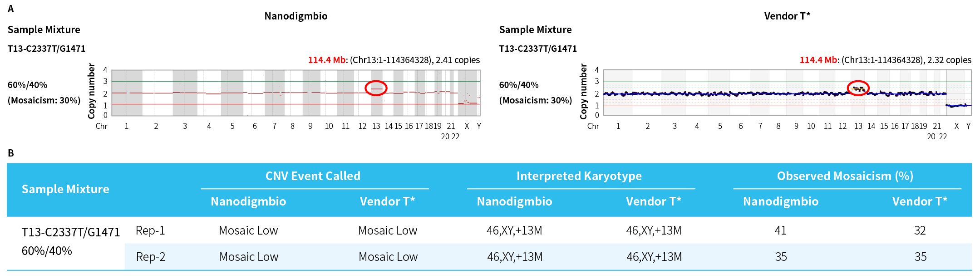
Task: Click the Interpreted Karyotype column header
Action: [x=579, y=176]
